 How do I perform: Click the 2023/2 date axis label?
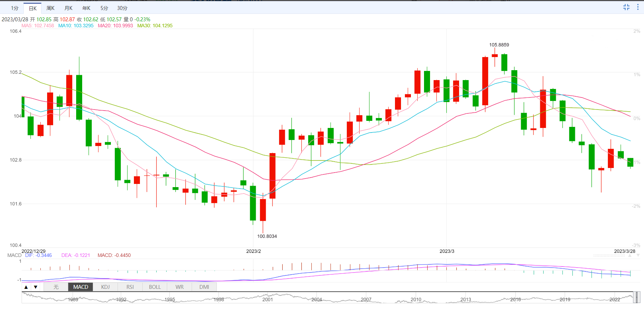(x=254, y=251)
